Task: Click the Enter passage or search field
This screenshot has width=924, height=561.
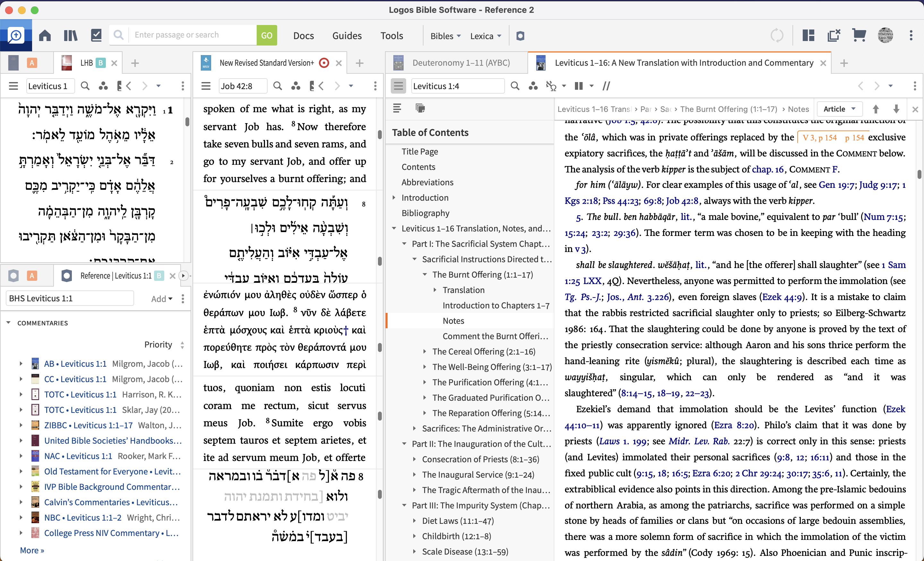Action: tap(193, 35)
